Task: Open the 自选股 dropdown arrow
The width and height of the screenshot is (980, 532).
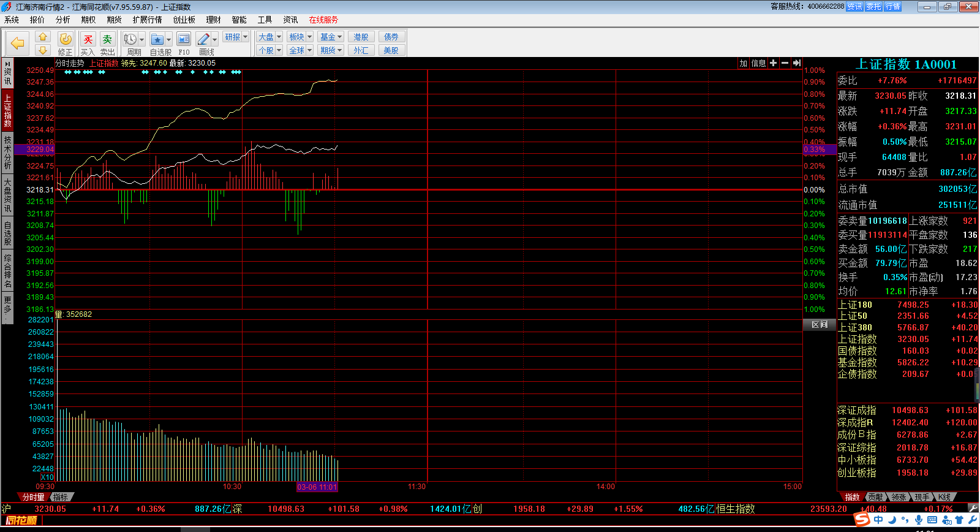Action: pyautogui.click(x=169, y=40)
